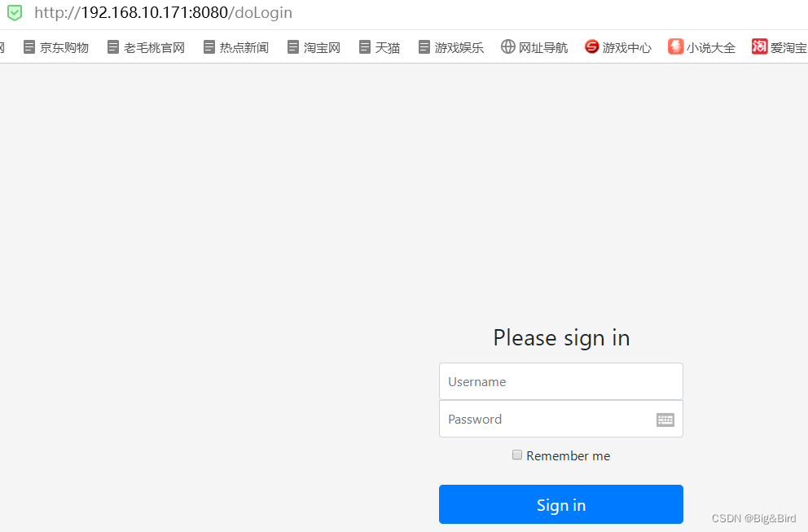Click the 网址导航 globe icon

pyautogui.click(x=508, y=47)
